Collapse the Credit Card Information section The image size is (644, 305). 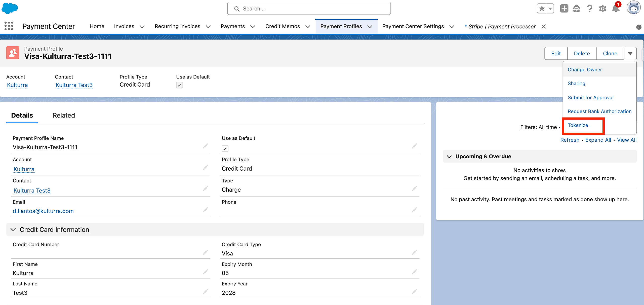point(13,230)
